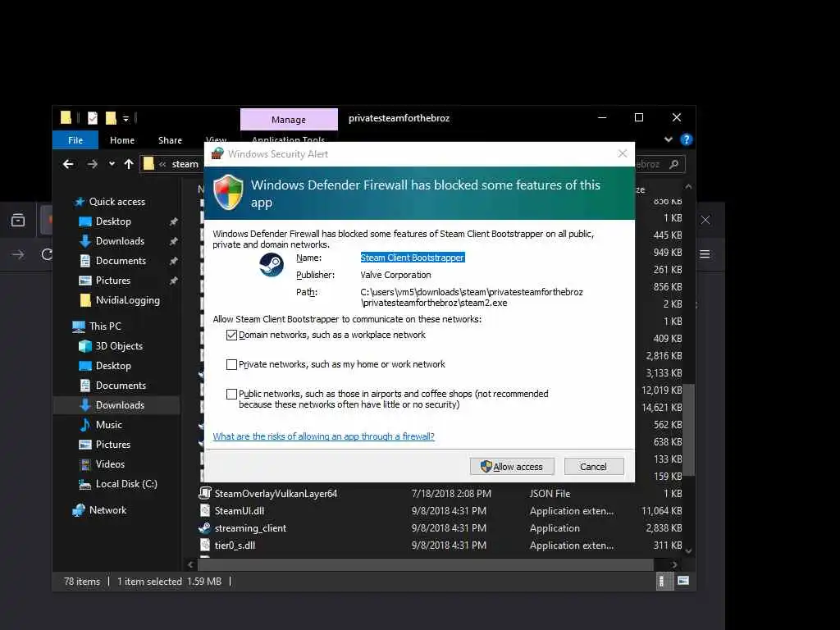Click Allow access button
Screen dimensions: 840x630
[512, 467]
